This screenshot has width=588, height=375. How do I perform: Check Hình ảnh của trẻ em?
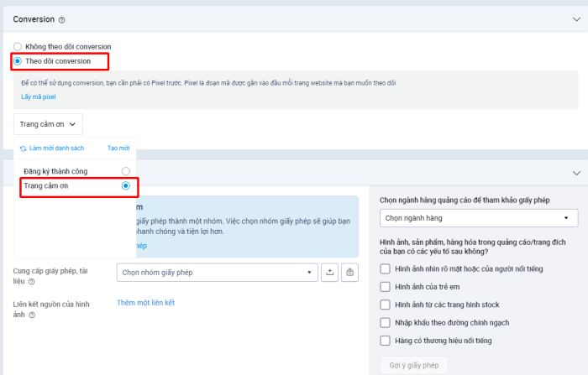(385, 286)
